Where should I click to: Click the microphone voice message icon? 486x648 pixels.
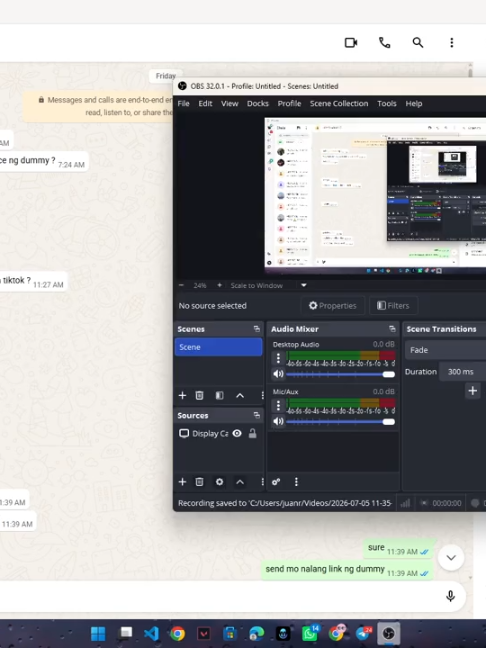point(450,596)
